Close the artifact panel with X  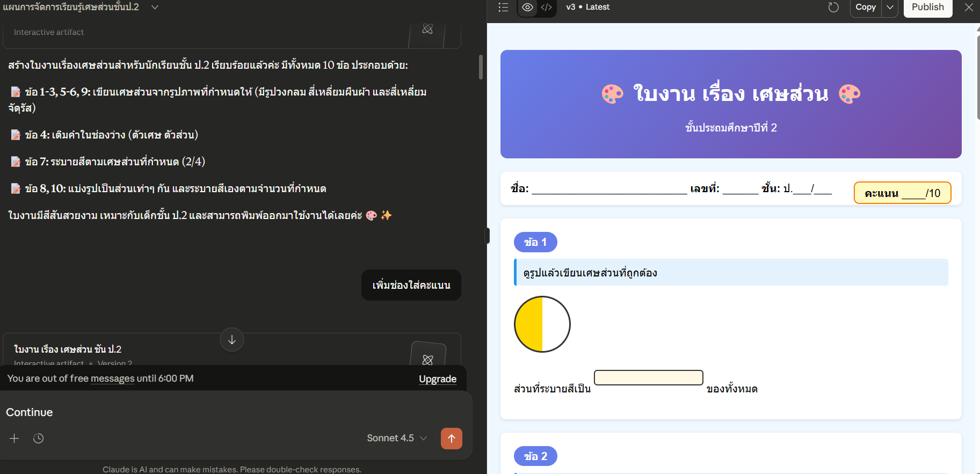pos(969,8)
